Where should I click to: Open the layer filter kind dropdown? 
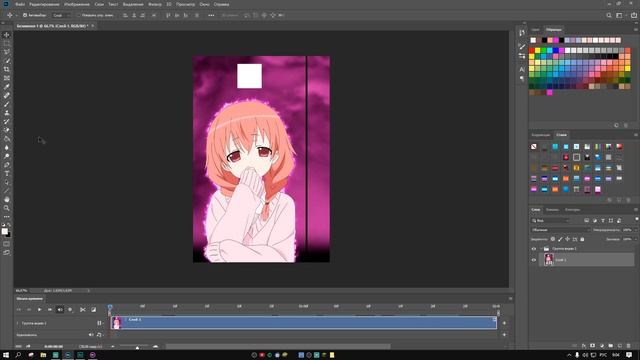pos(551,221)
